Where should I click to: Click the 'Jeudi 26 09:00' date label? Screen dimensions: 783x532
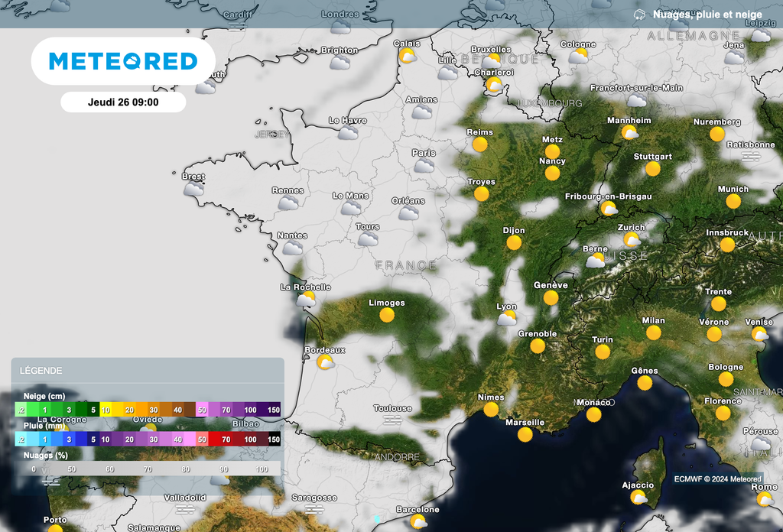pos(123,102)
